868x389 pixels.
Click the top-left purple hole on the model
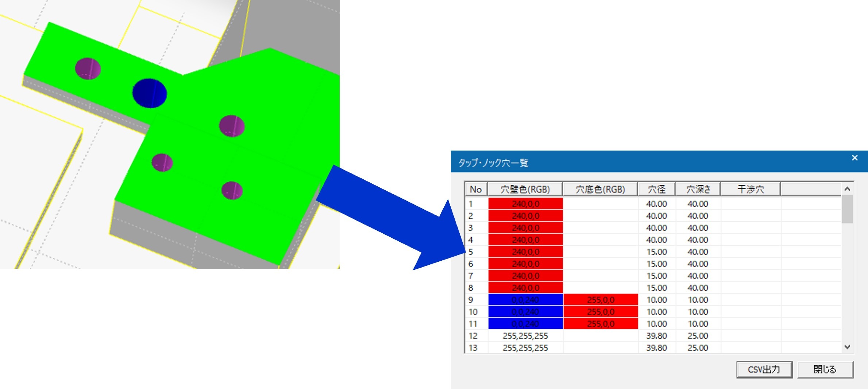point(88,68)
